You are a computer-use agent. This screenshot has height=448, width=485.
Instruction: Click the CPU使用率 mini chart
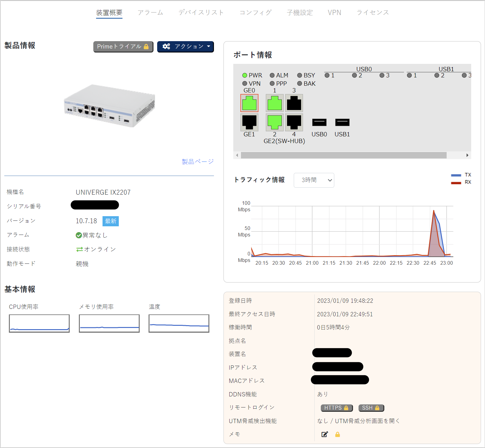pos(39,323)
